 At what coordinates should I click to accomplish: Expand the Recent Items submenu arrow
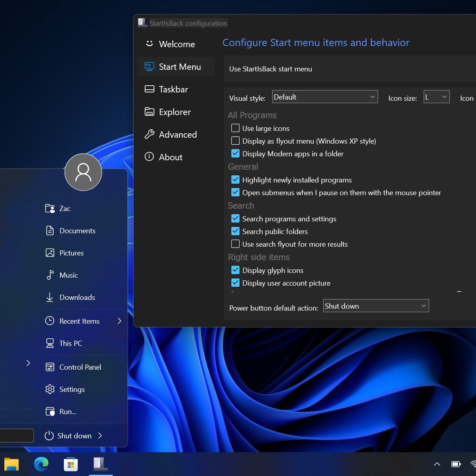(119, 321)
